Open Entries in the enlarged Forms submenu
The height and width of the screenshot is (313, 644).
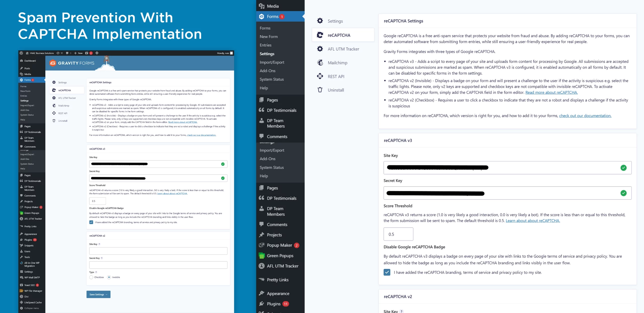pyautogui.click(x=266, y=45)
